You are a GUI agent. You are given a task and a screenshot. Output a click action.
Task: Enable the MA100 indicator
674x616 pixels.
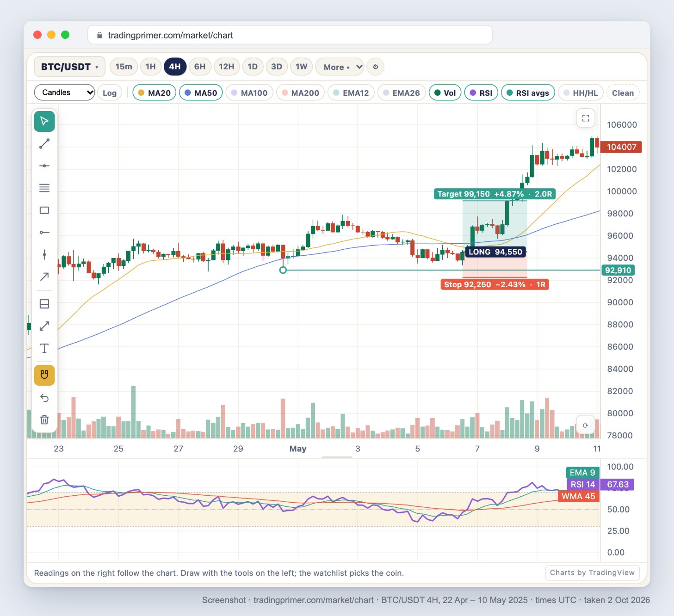[x=249, y=93]
